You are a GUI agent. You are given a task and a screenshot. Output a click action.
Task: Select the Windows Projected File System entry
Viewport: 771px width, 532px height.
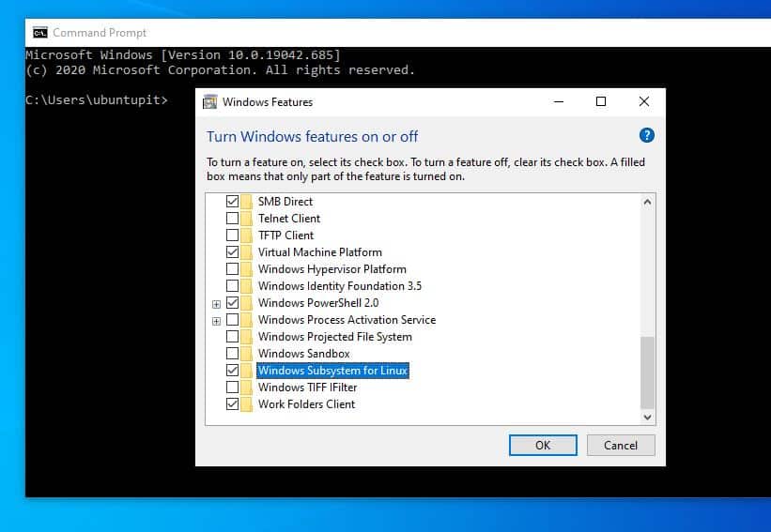pos(334,337)
